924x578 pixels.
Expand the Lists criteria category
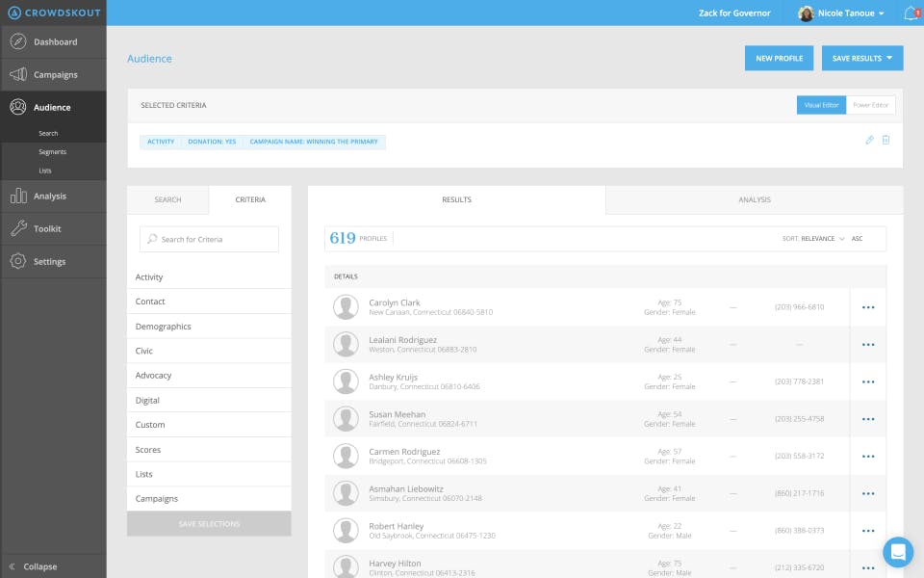[209, 474]
